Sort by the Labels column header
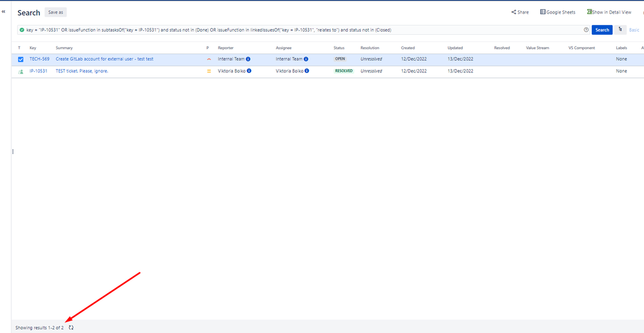This screenshot has width=644, height=333. (621, 48)
